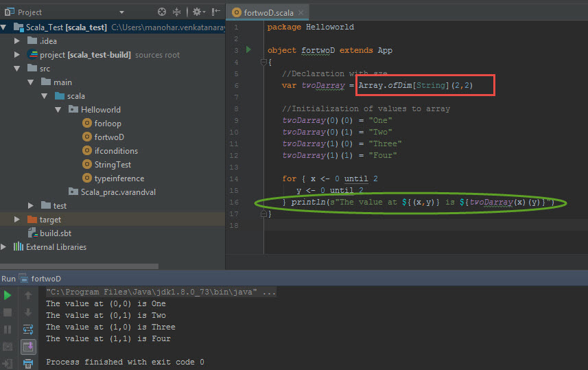Toggle scroll to end of output
Image resolution: width=588 pixels, height=370 pixels.
click(x=28, y=347)
